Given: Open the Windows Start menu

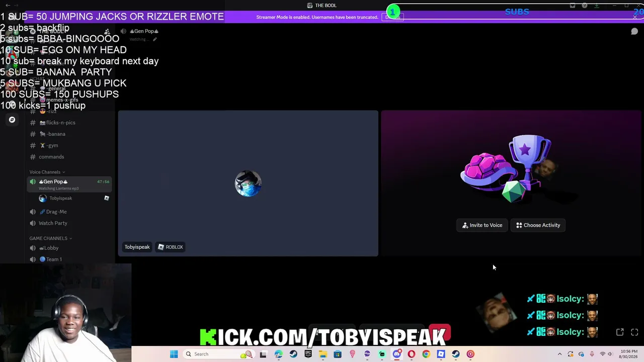Looking at the screenshot, I should (174, 354).
